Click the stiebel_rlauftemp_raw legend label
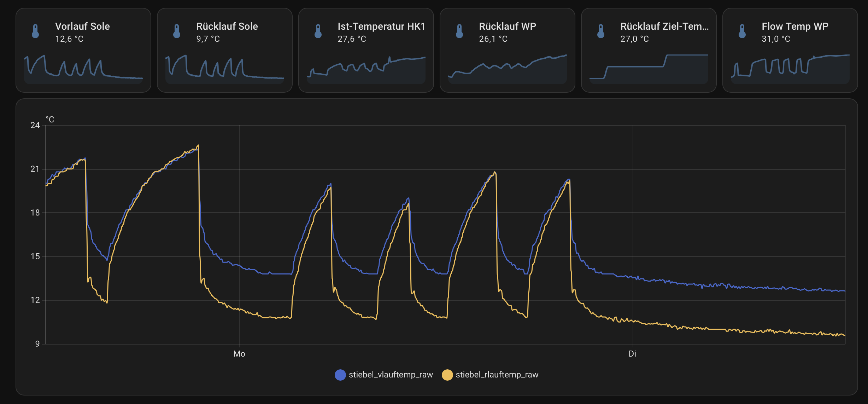Viewport: 868px width, 404px height. (497, 375)
